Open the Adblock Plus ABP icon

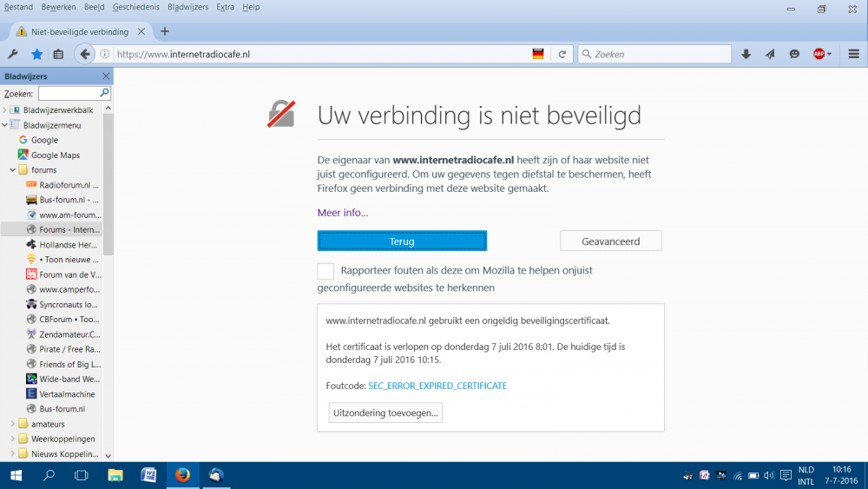(x=819, y=54)
